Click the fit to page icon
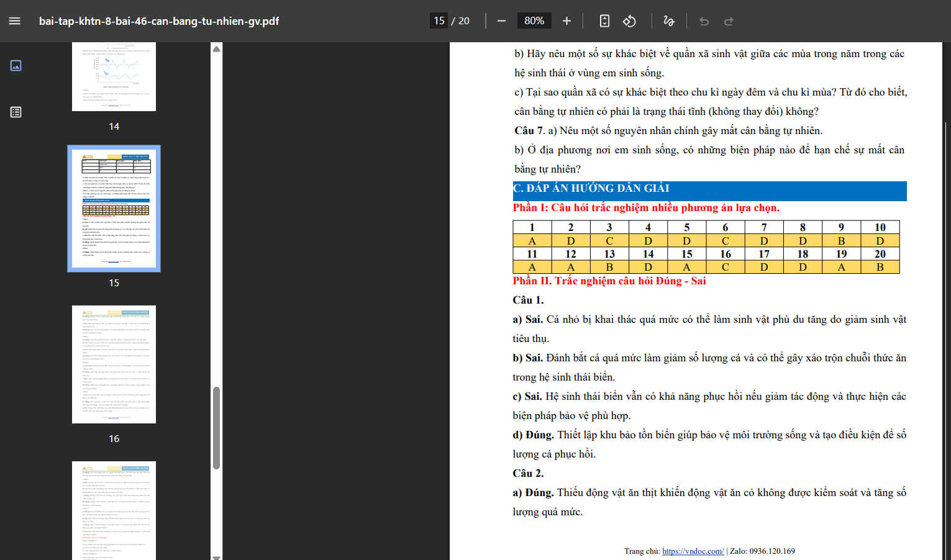951x560 pixels. (604, 21)
